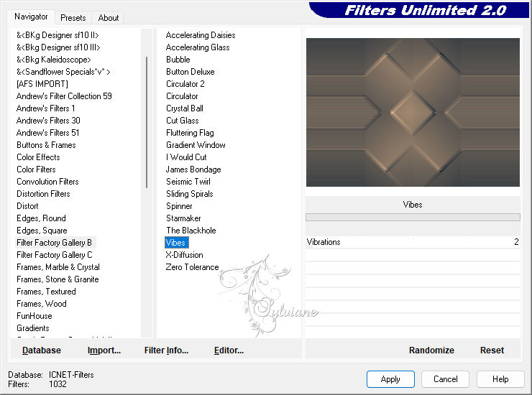Click the filter category list scrollbar

coord(147,122)
